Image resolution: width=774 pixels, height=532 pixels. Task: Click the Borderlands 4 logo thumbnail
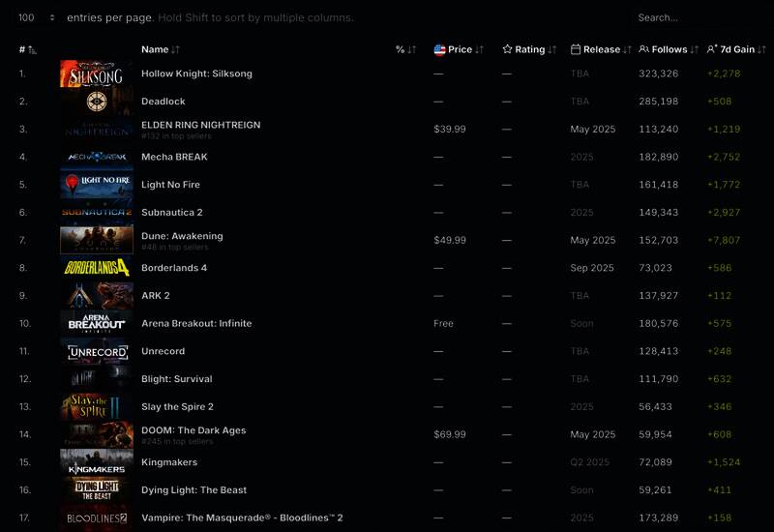coord(97,268)
